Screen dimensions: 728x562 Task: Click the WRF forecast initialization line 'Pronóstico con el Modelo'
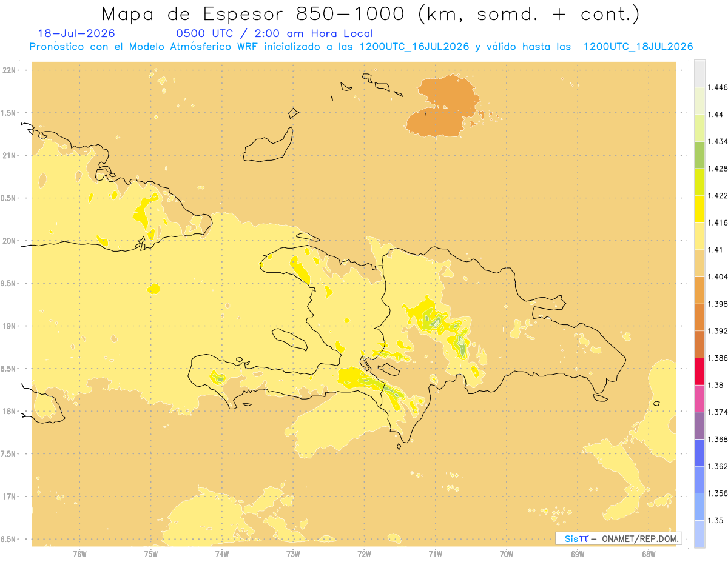point(361,47)
